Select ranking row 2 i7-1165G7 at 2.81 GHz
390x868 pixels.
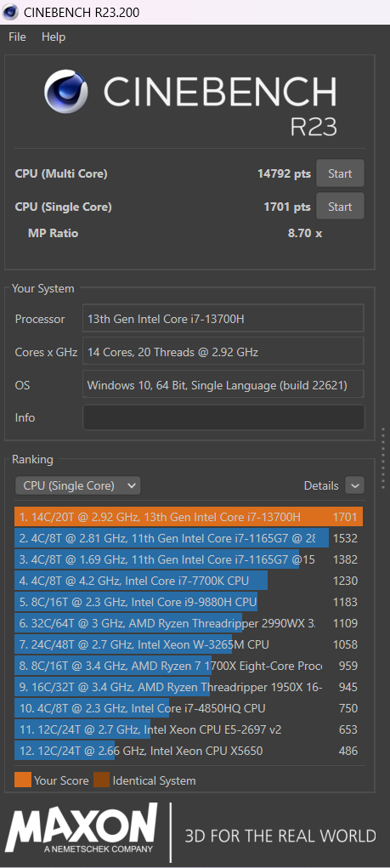pyautogui.click(x=189, y=538)
